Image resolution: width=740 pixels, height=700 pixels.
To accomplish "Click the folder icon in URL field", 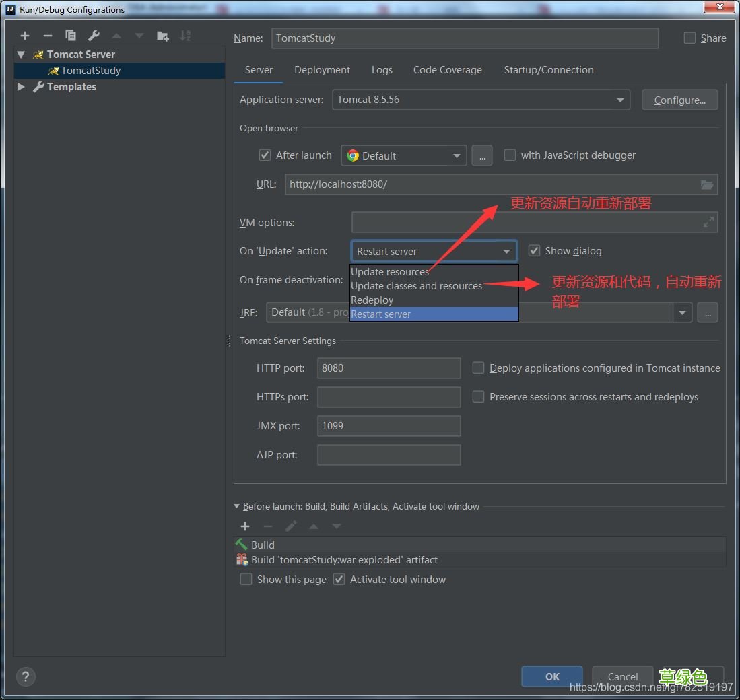I will pos(706,184).
